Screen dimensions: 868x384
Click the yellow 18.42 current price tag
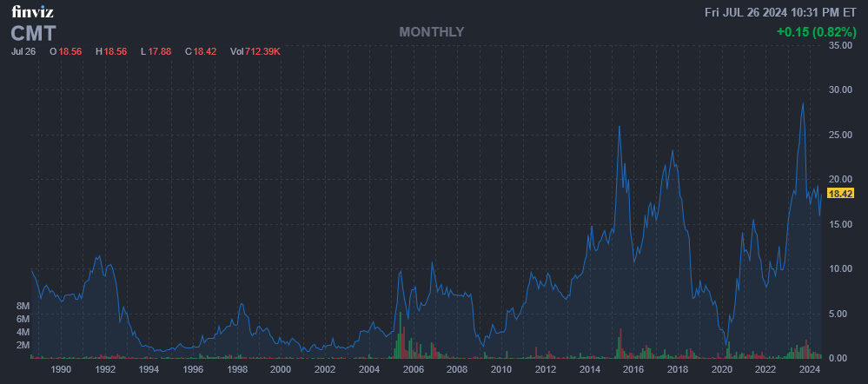point(842,194)
